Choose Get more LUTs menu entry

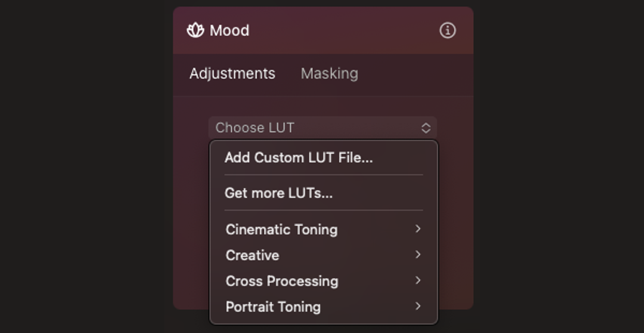click(x=279, y=193)
